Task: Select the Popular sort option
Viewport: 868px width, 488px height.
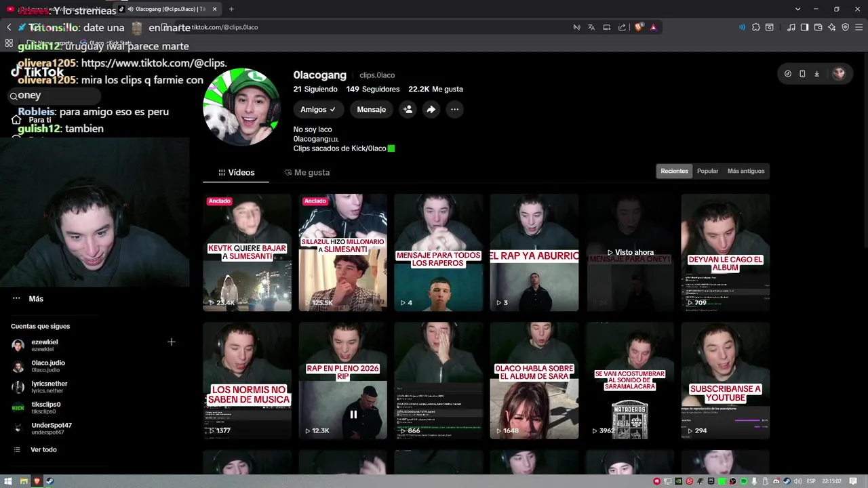Action: pos(707,171)
